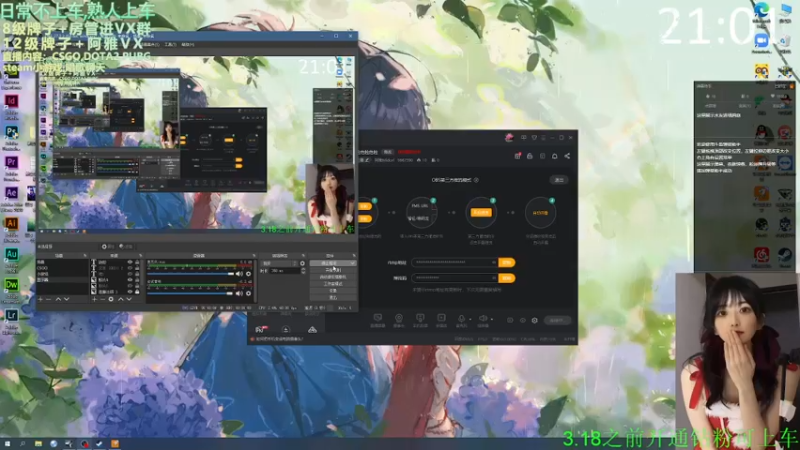800x450 pixels.
Task: Hide the first source via eye icon
Action: point(130,262)
